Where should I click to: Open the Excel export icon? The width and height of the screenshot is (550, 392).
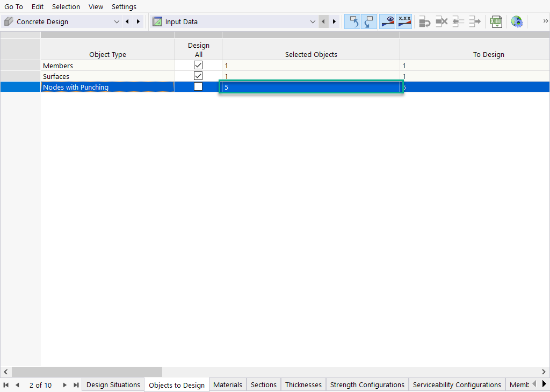(x=496, y=21)
